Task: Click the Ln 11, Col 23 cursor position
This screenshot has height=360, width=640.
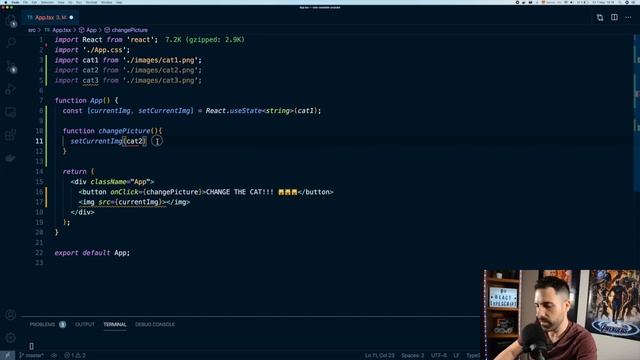Action: [x=380, y=356]
